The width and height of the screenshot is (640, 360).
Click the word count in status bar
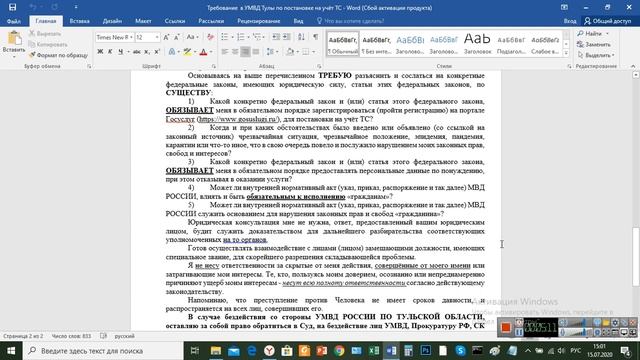click(71, 336)
